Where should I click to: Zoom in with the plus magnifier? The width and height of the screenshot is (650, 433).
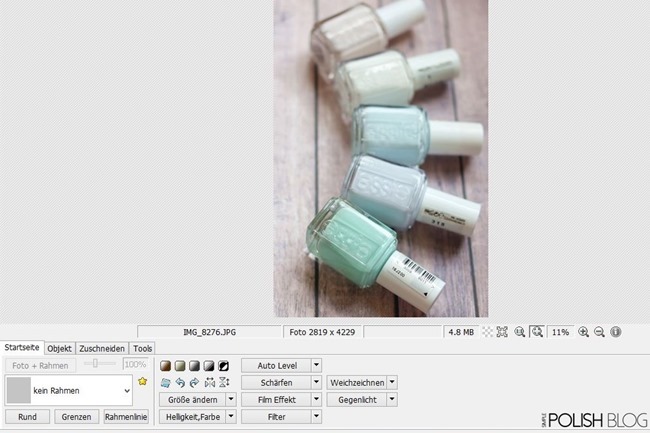[x=584, y=332]
